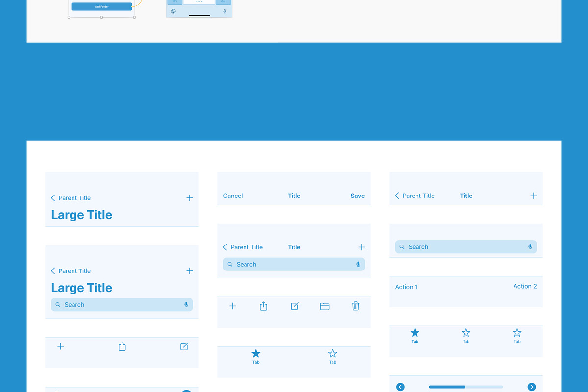Click the Search field below Parent Title and Title
588x392 pixels.
[294, 264]
